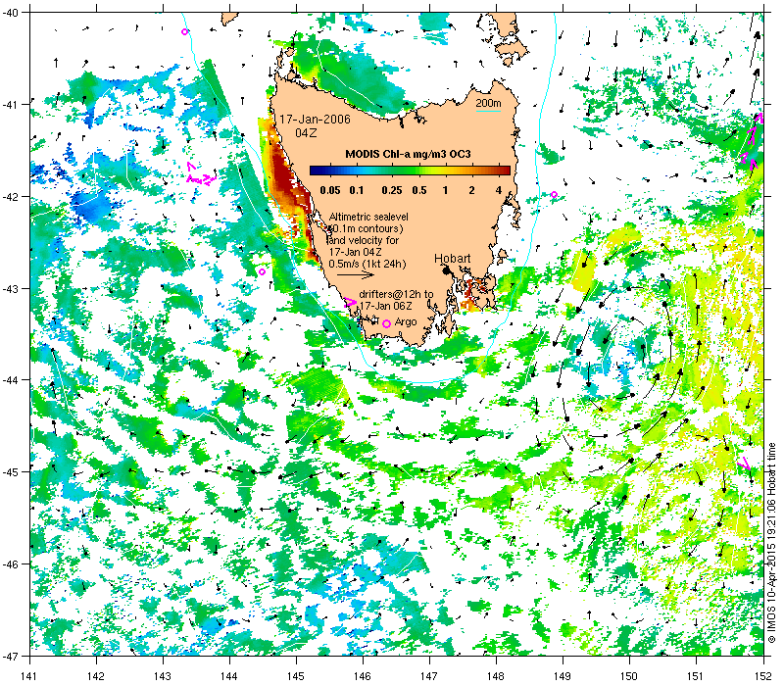The width and height of the screenshot is (784, 686).
Task: Click the black Hobart location dot
Action: point(447,270)
